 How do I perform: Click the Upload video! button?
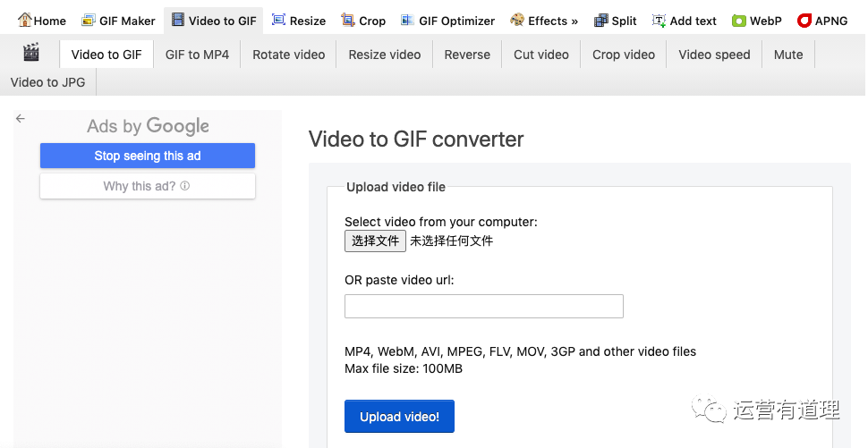pos(399,417)
